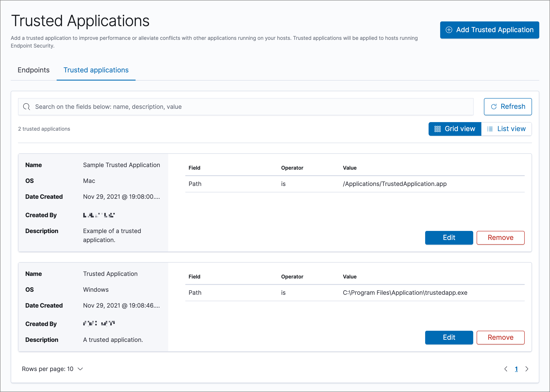Screen dimensions: 550x392
Task: Edit the Windows Trusted Application entry
Action: tap(449, 337)
